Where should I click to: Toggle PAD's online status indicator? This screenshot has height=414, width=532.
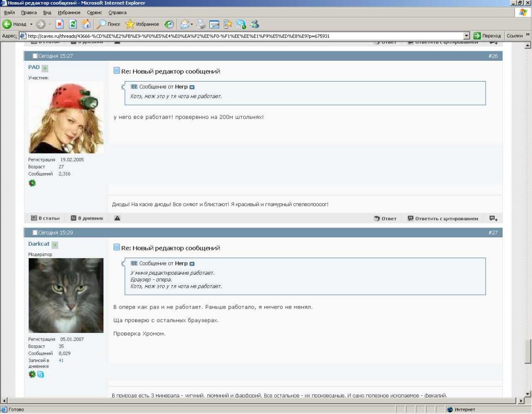[45, 68]
